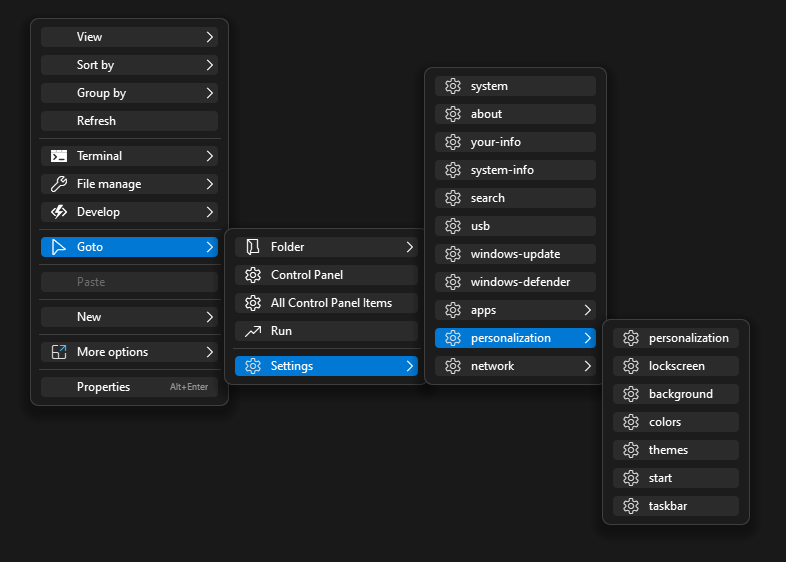The height and width of the screenshot is (562, 786).
Task: Open the File manage menu entry
Action: (x=129, y=184)
